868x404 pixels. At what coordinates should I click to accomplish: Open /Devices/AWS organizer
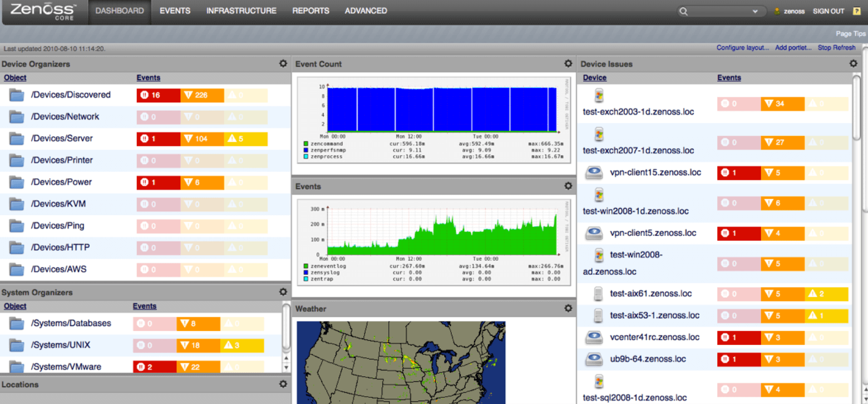59,269
